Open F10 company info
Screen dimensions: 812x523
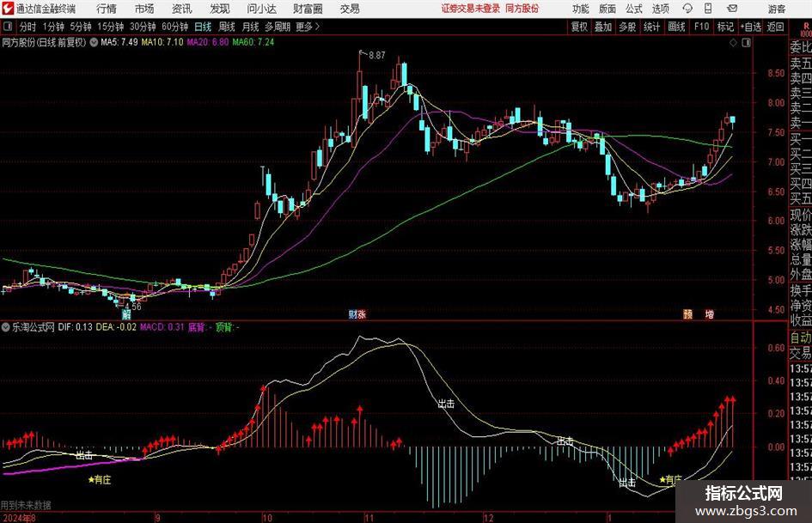(x=702, y=27)
